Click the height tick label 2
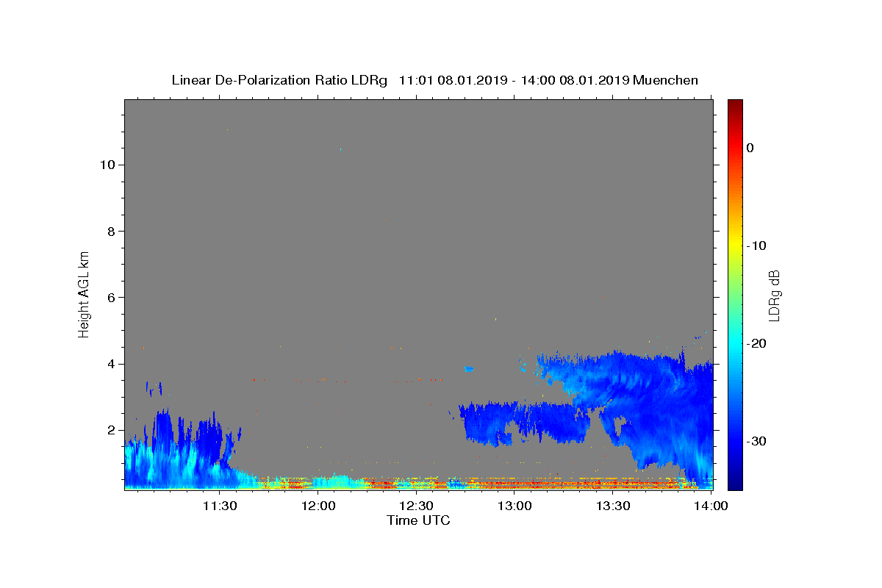The width and height of the screenshot is (882, 588). click(111, 430)
